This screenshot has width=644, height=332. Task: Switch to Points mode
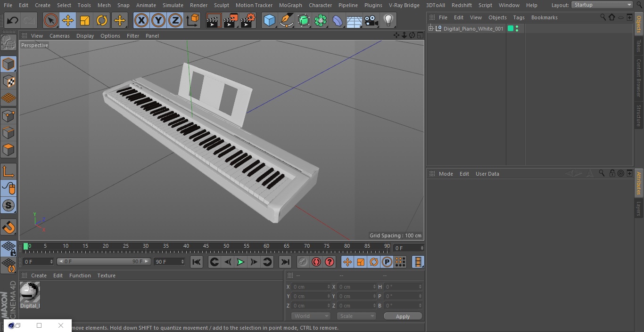pyautogui.click(x=8, y=116)
